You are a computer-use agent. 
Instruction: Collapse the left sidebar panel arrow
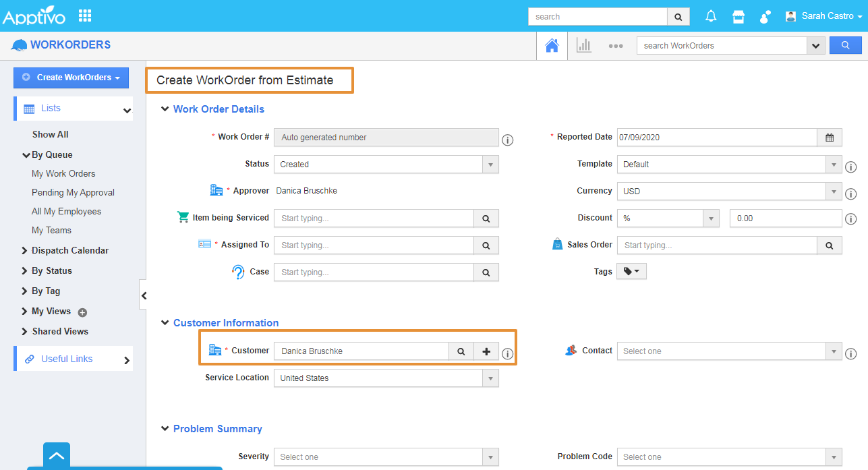click(144, 295)
